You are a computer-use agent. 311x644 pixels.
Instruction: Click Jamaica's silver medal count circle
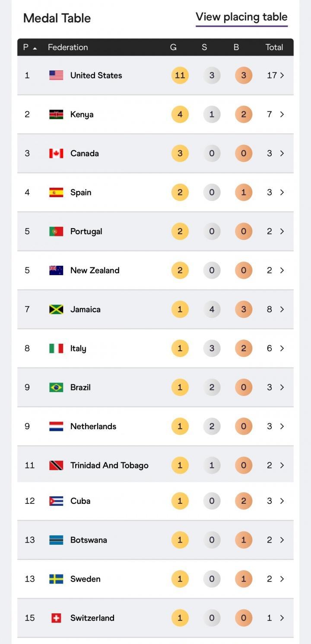point(212,309)
